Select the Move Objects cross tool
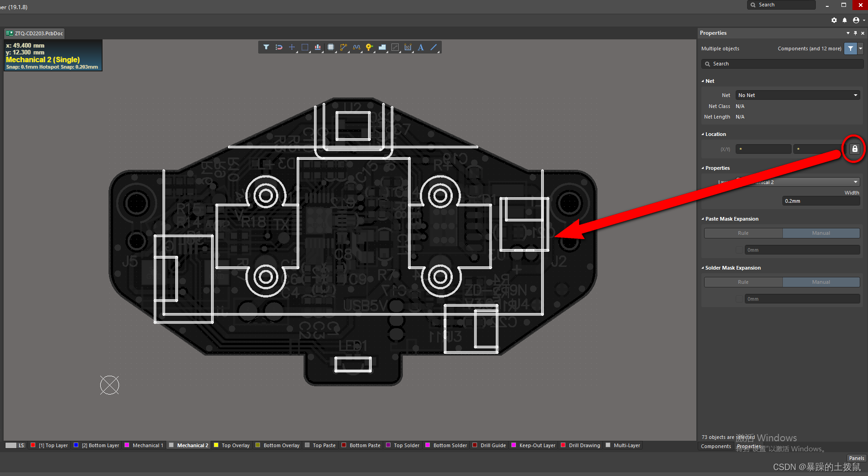Viewport: 868px width, 476px height. pyautogui.click(x=292, y=47)
